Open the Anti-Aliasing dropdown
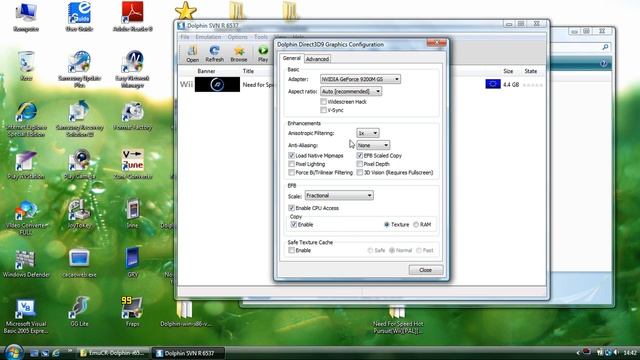640x360 pixels. click(373, 145)
